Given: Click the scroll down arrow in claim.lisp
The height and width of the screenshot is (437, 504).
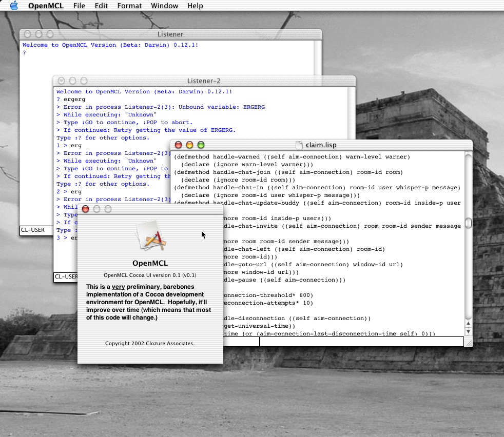Looking at the screenshot, I should pyautogui.click(x=468, y=332).
